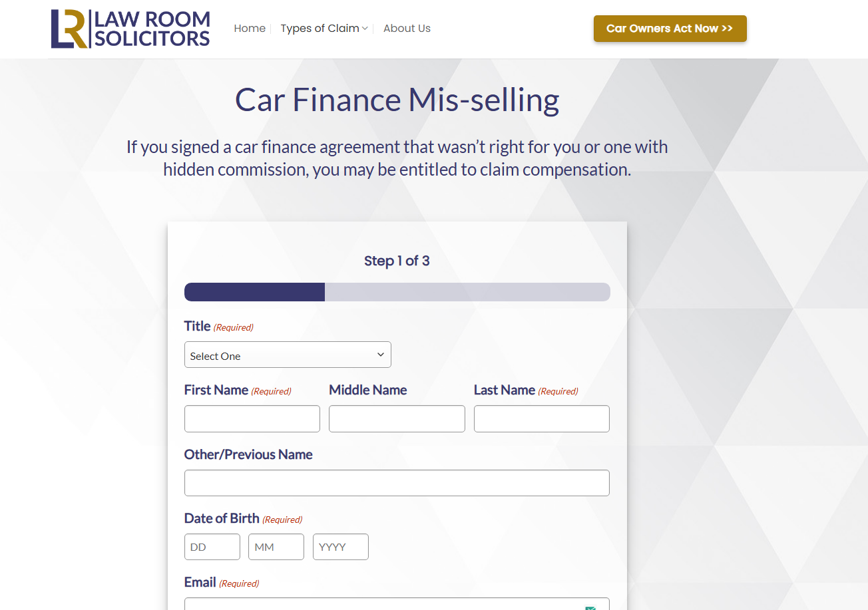Click the green envelope icon in Email field

(590, 607)
